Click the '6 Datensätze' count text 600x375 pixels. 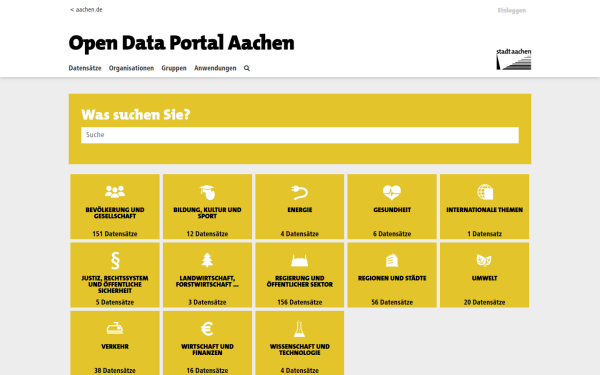[392, 234]
